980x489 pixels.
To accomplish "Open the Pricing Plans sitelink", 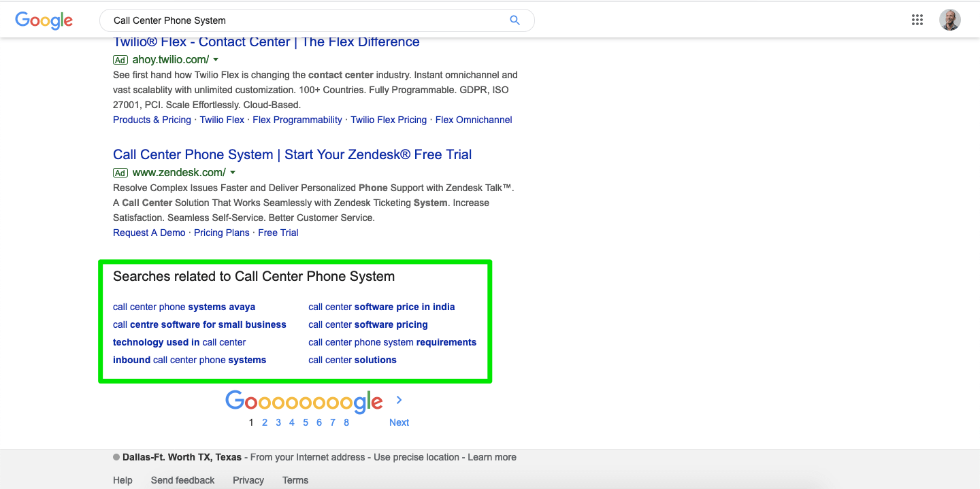I will [222, 233].
